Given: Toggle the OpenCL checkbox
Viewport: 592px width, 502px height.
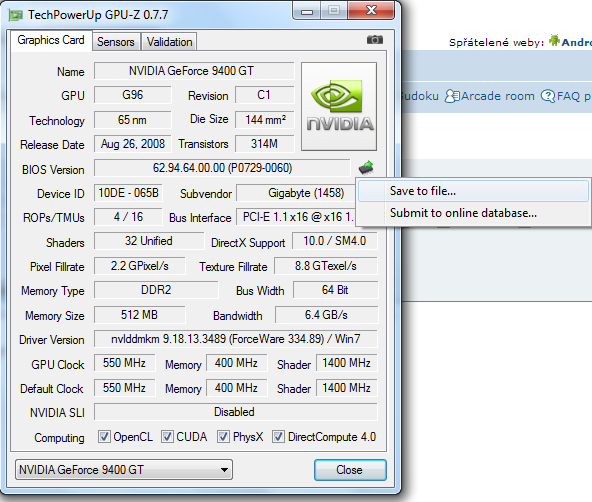Looking at the screenshot, I should [x=104, y=437].
